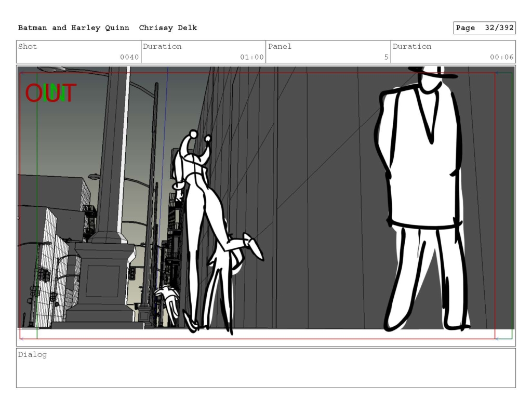Click the 'Dialog' label

click(33, 355)
